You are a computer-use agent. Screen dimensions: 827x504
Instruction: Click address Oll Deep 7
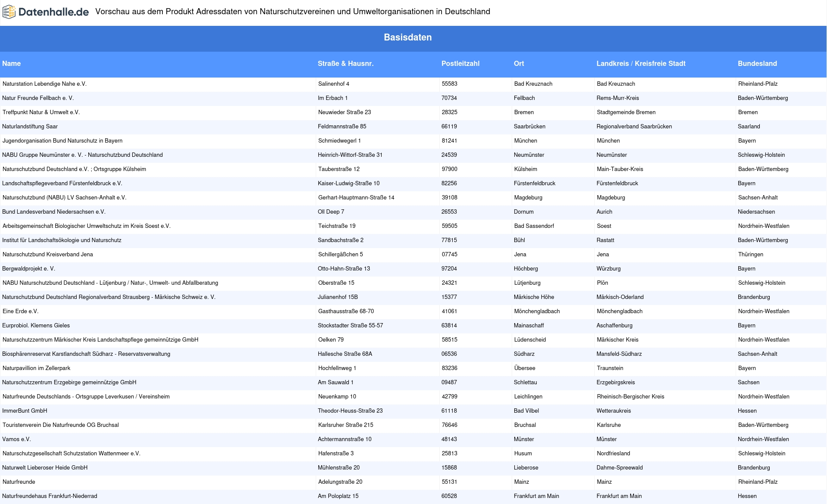click(331, 212)
